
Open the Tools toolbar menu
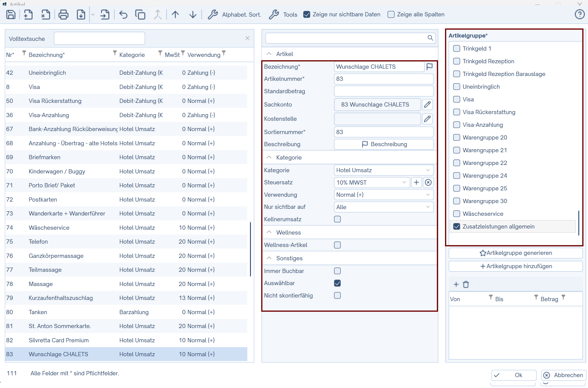[x=283, y=14]
